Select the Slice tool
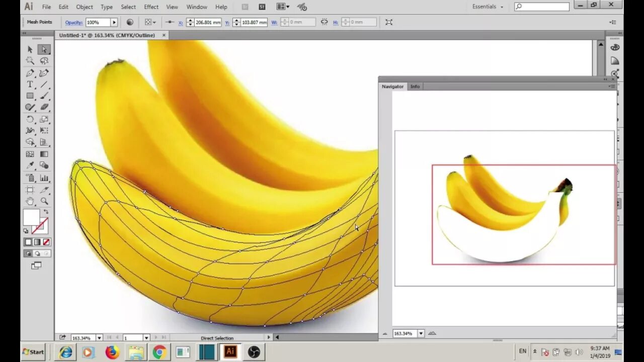Screen dimensions: 644x362 click(x=44, y=190)
